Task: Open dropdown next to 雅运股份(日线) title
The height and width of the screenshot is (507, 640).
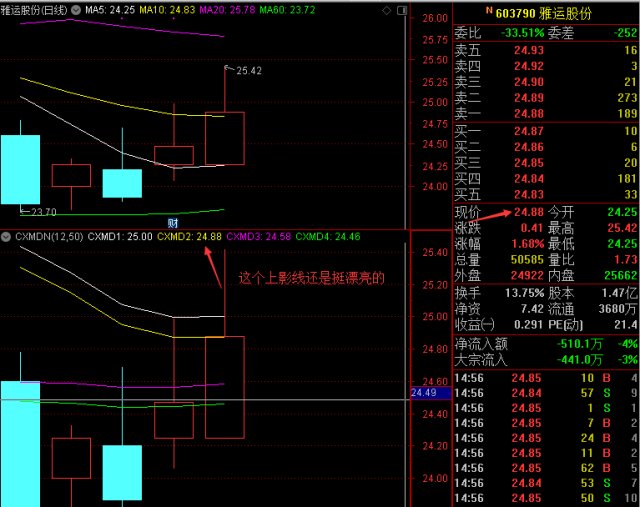Action: (x=76, y=10)
